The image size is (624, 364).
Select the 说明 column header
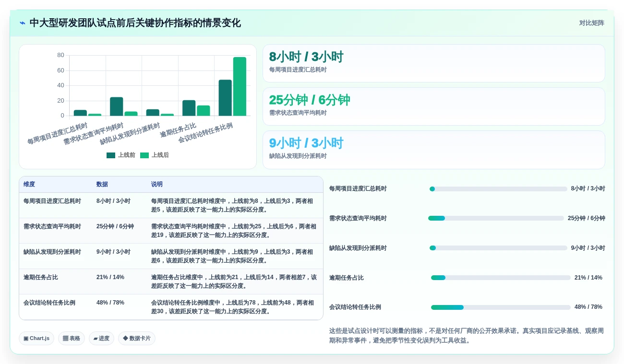click(x=157, y=184)
